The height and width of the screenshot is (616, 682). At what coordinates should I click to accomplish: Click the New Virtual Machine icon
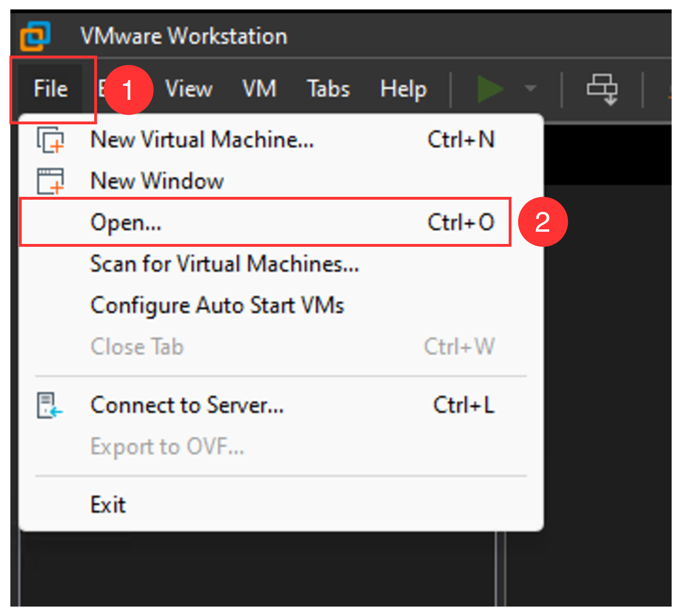click(50, 140)
